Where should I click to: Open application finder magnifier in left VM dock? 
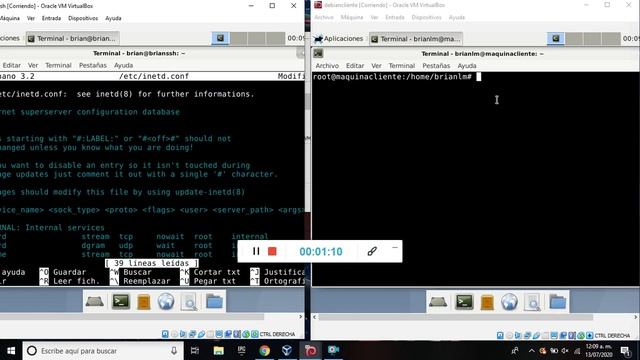tap(189, 302)
